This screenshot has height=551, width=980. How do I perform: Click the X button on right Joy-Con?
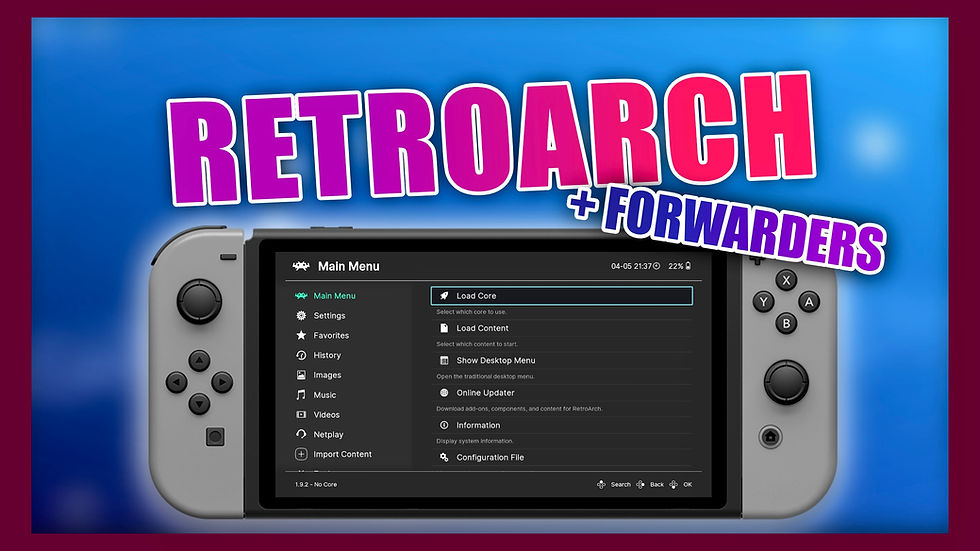tap(787, 280)
